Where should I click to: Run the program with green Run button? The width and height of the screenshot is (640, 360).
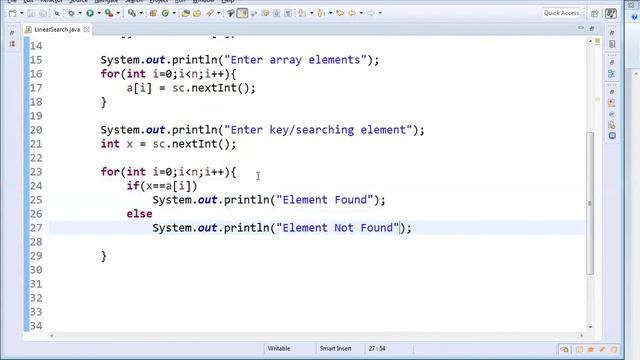tap(90, 13)
